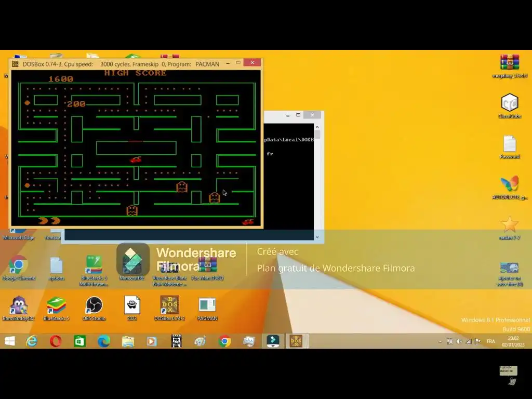Open the BonziBuddy432 desktop shortcut
532x399 pixels.
pos(19,308)
